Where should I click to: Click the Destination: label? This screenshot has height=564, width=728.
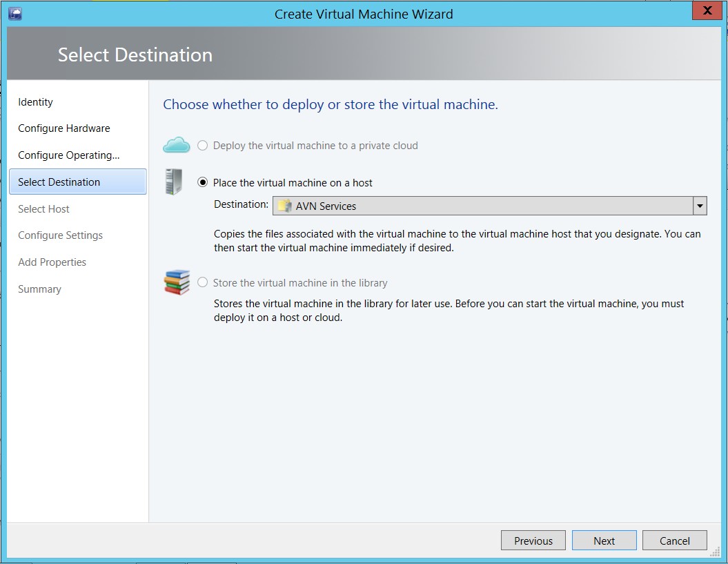[x=241, y=204]
